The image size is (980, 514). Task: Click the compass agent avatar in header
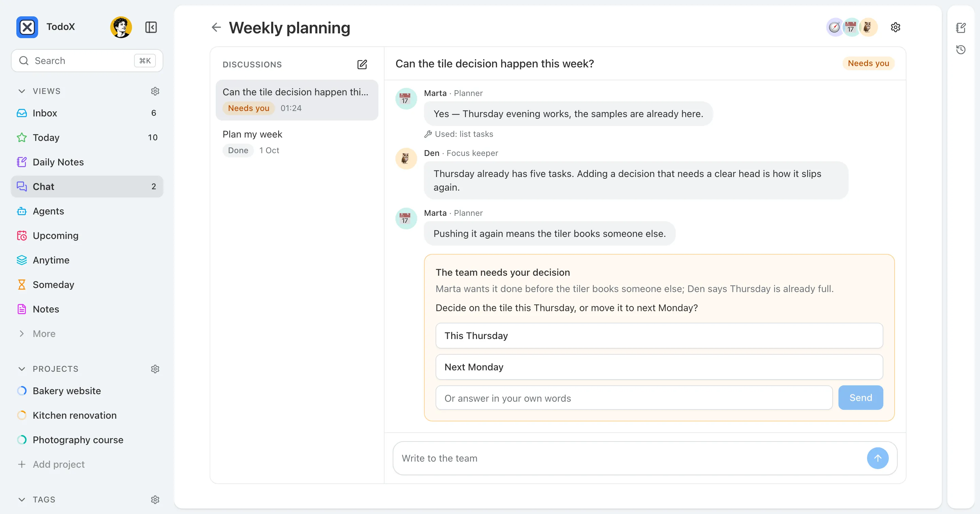pos(835,27)
